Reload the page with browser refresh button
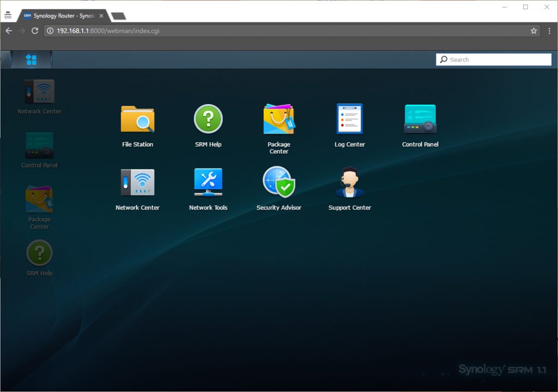Viewport: 558px width, 392px height. tap(34, 31)
